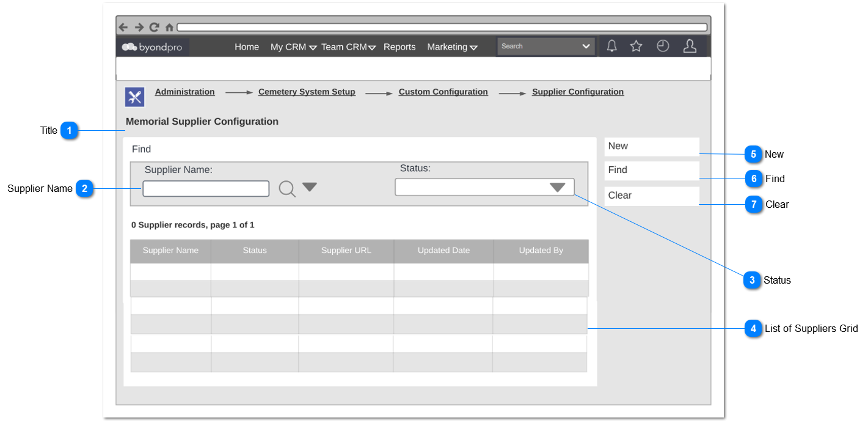Open the top Search dropdown
This screenshot has width=868, height=423.
(546, 46)
